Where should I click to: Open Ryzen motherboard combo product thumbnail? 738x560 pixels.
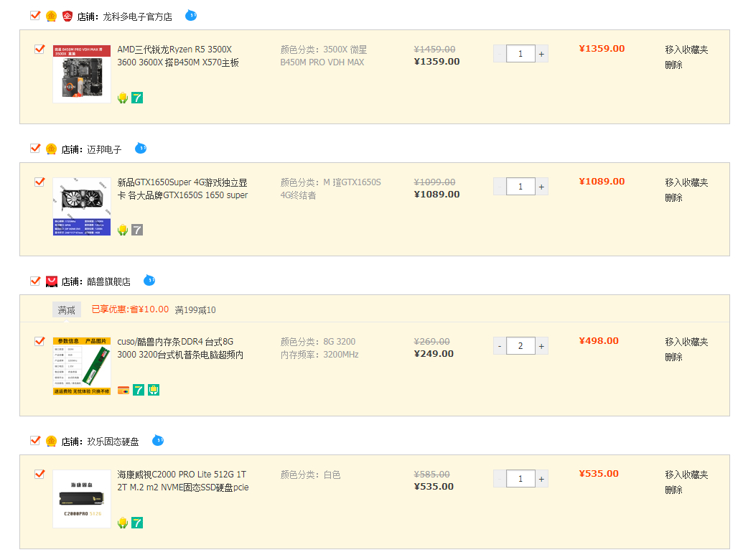[82, 74]
